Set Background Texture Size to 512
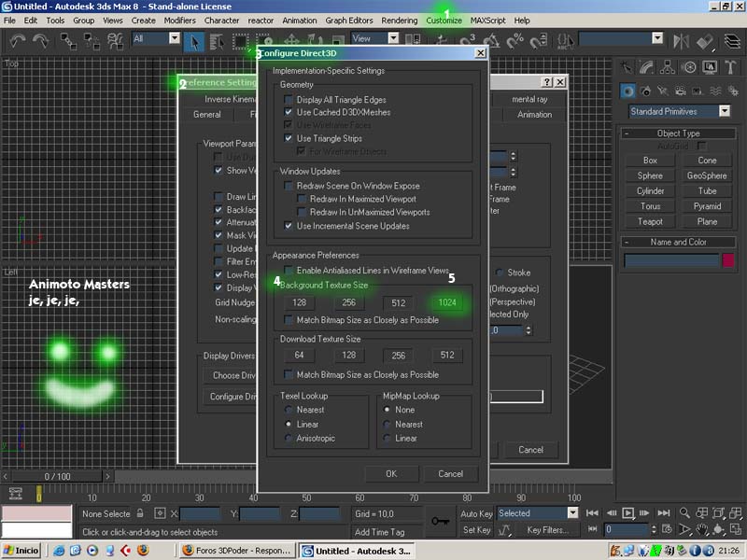The image size is (747, 560). [x=399, y=302]
